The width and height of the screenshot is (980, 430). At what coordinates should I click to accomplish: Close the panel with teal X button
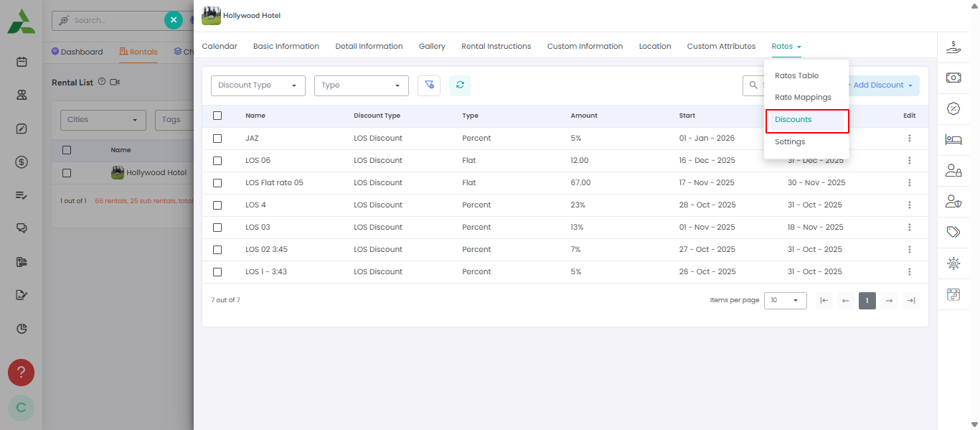click(174, 20)
